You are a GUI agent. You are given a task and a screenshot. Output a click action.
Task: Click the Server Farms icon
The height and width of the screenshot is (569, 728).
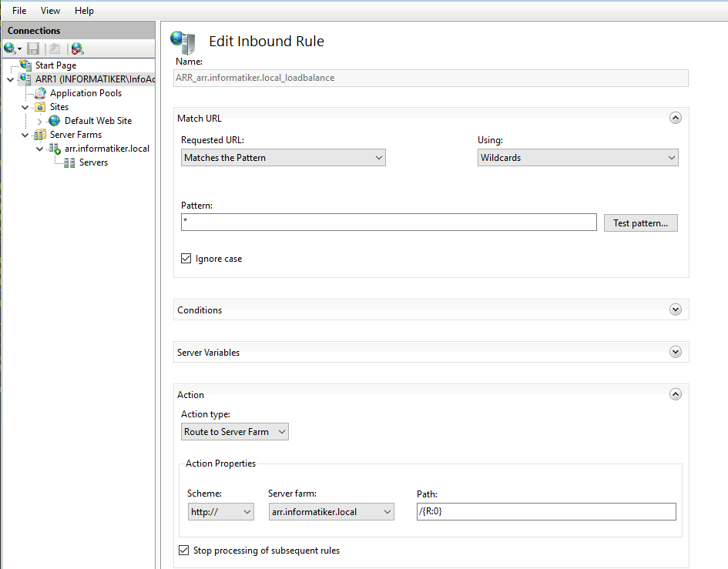point(40,135)
